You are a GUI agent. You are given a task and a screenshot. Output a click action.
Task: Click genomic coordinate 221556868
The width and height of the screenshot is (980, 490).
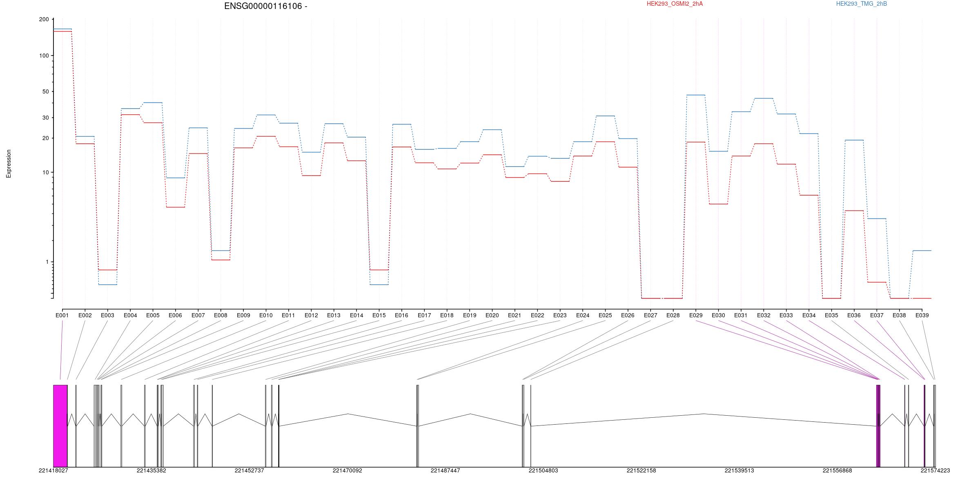837,470
